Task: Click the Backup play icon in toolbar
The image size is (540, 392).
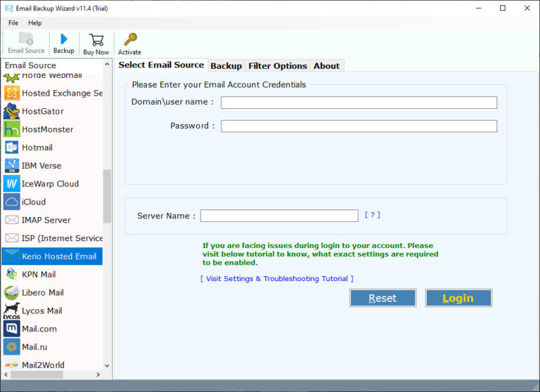Action: point(64,39)
